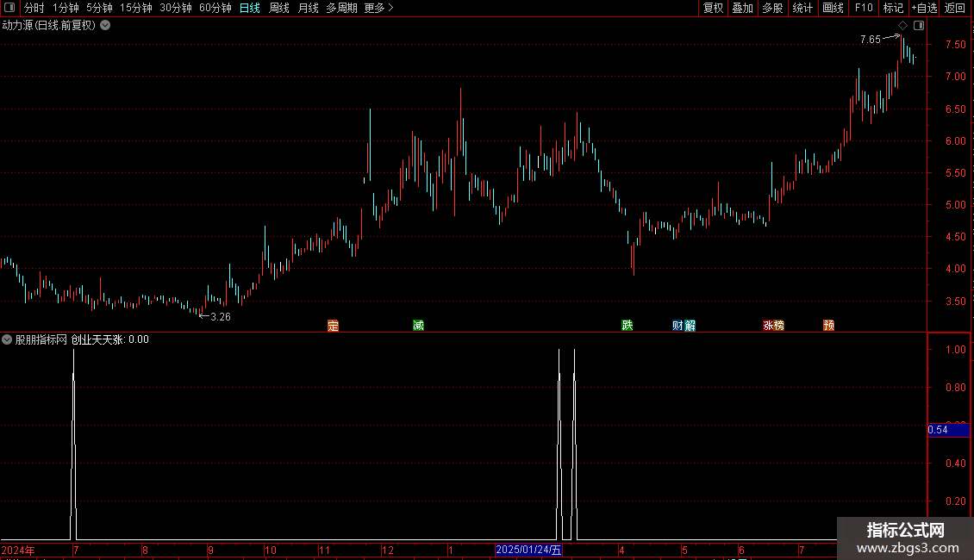Select the 1分钟 period
This screenshot has height=560, width=974.
pos(66,8)
